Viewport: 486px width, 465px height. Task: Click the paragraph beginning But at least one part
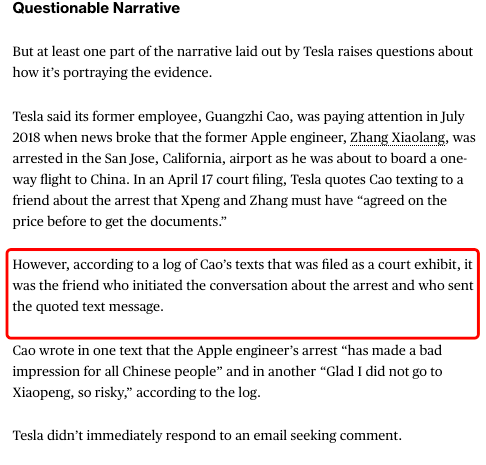pyautogui.click(x=243, y=62)
